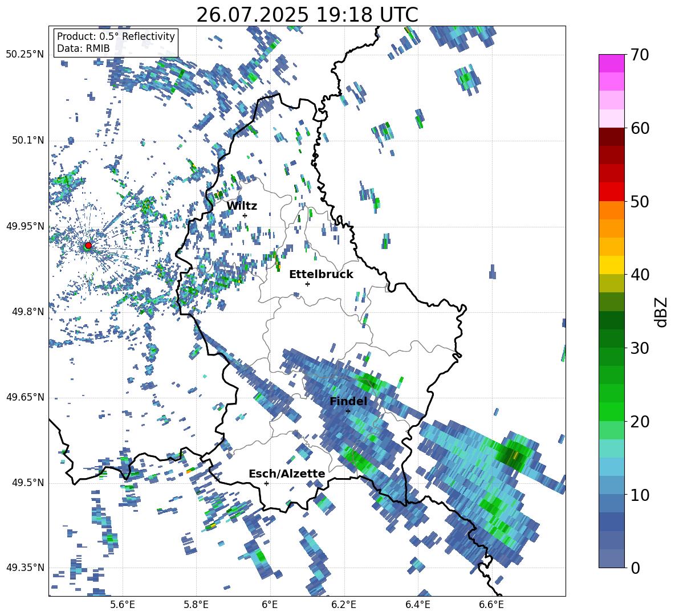Click the 6.4°E longitude label
This screenshot has height=616, width=675.
pyautogui.click(x=417, y=605)
